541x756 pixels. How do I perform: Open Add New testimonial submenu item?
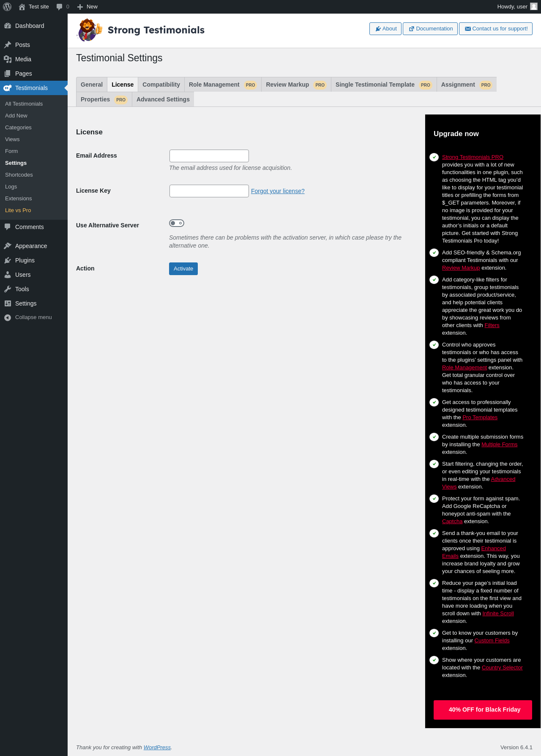34,116
